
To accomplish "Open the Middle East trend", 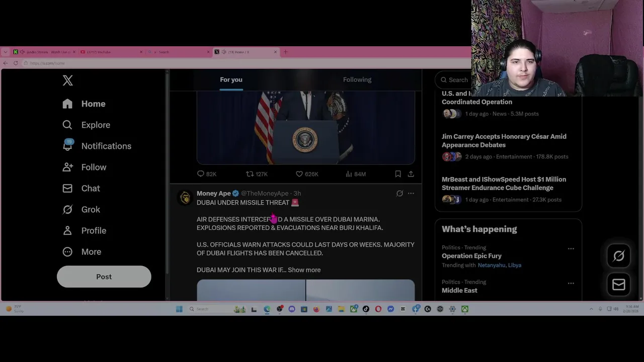I will pyautogui.click(x=459, y=290).
